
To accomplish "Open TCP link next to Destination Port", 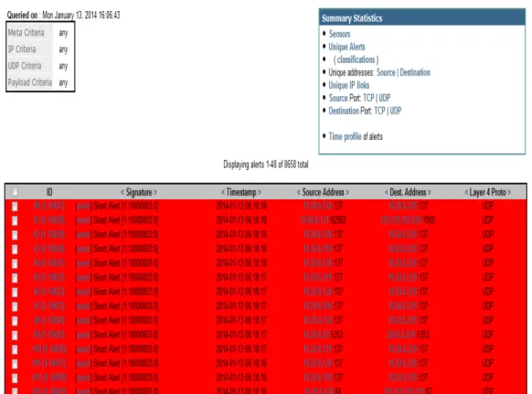I will [379, 111].
